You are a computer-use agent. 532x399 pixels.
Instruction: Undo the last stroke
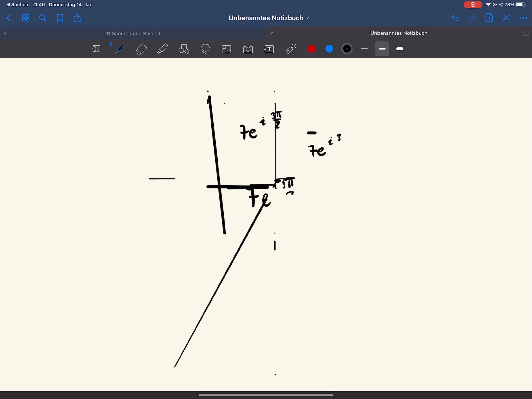click(454, 18)
